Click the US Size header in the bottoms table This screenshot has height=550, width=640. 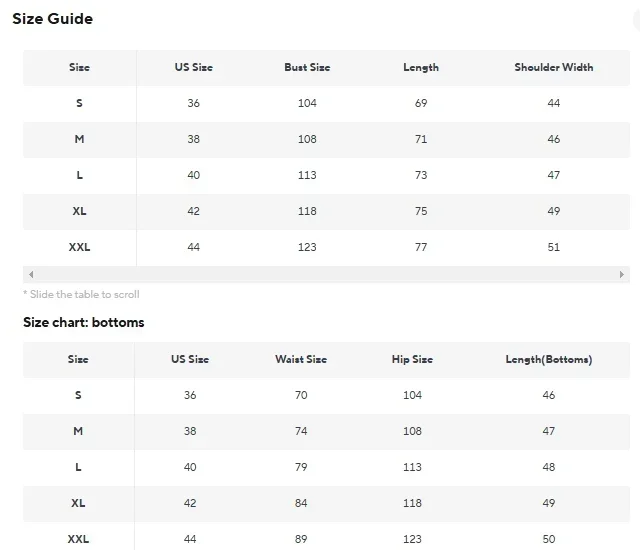pyautogui.click(x=190, y=359)
